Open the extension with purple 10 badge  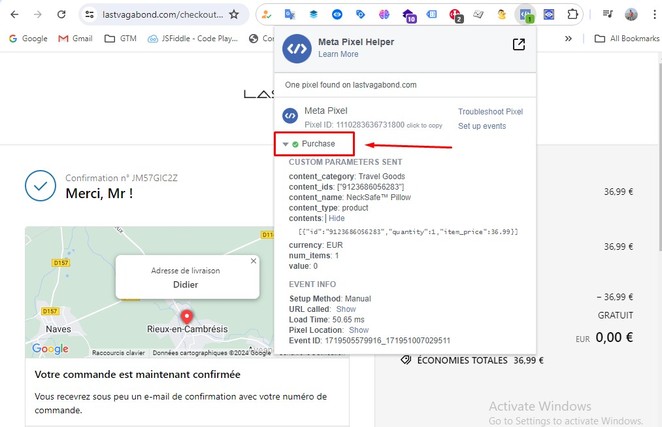(x=409, y=15)
